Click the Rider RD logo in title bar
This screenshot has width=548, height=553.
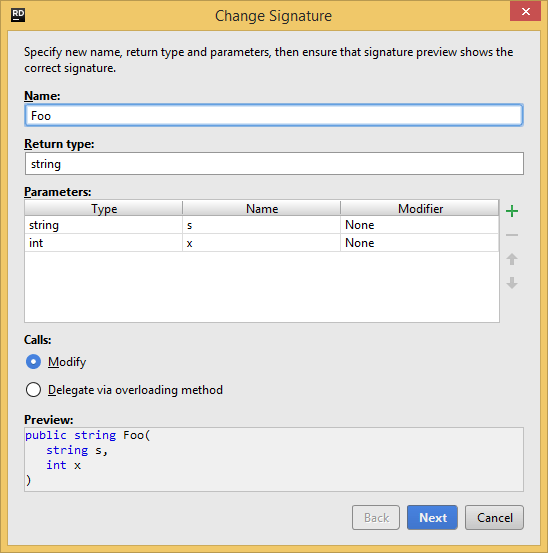pos(18,16)
